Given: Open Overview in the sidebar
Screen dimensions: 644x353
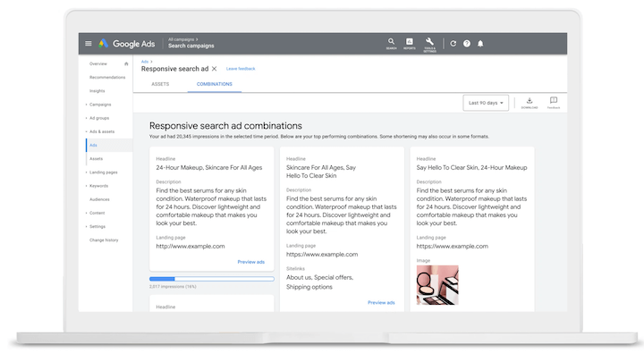Looking at the screenshot, I should point(98,64).
